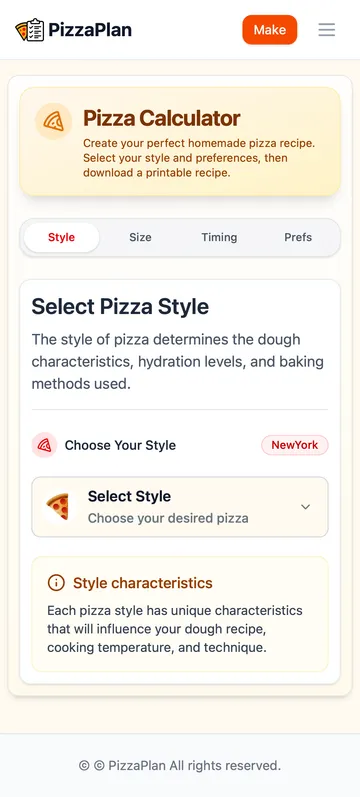Expand the Select Style dropdown chevron

point(306,507)
